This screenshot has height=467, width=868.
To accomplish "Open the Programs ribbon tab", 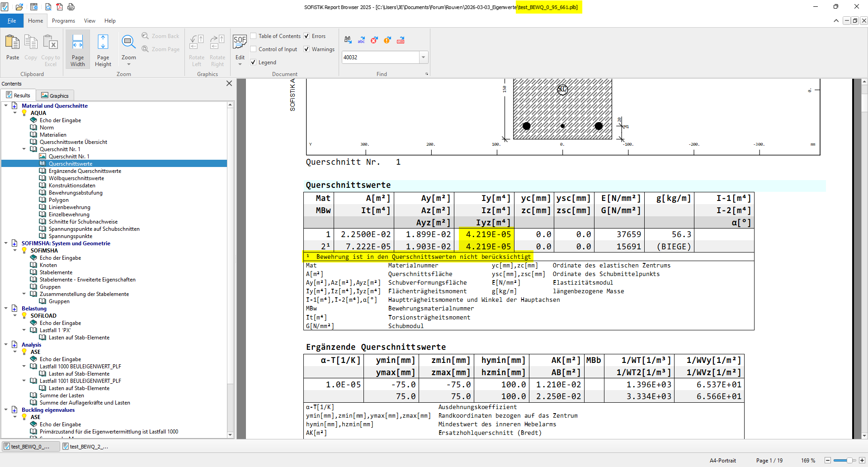I will click(63, 21).
